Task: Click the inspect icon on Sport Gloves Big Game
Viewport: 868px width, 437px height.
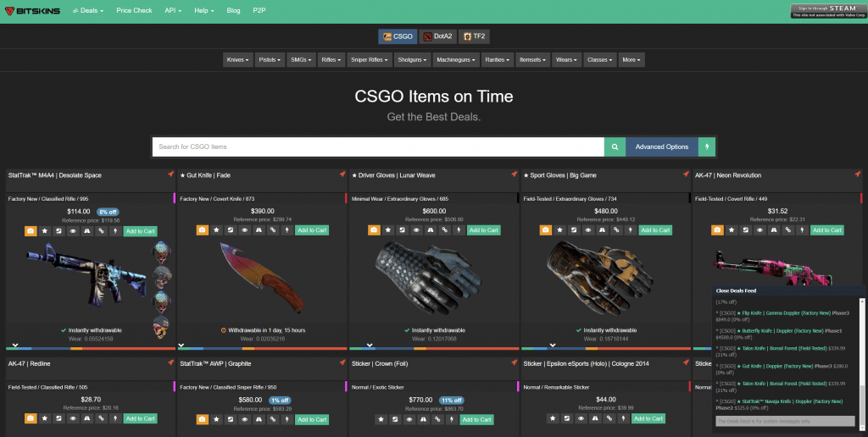Action: tap(574, 230)
